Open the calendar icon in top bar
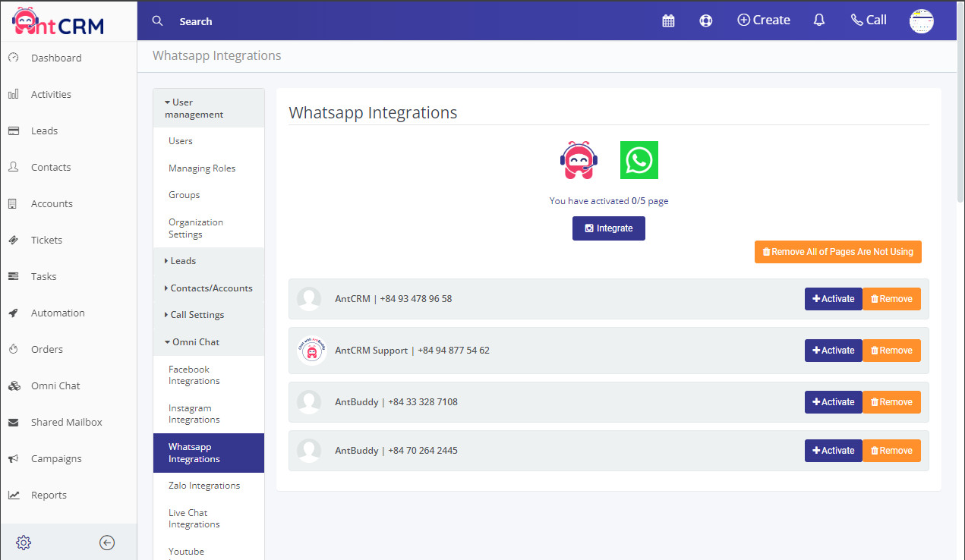This screenshot has width=965, height=560. [668, 20]
